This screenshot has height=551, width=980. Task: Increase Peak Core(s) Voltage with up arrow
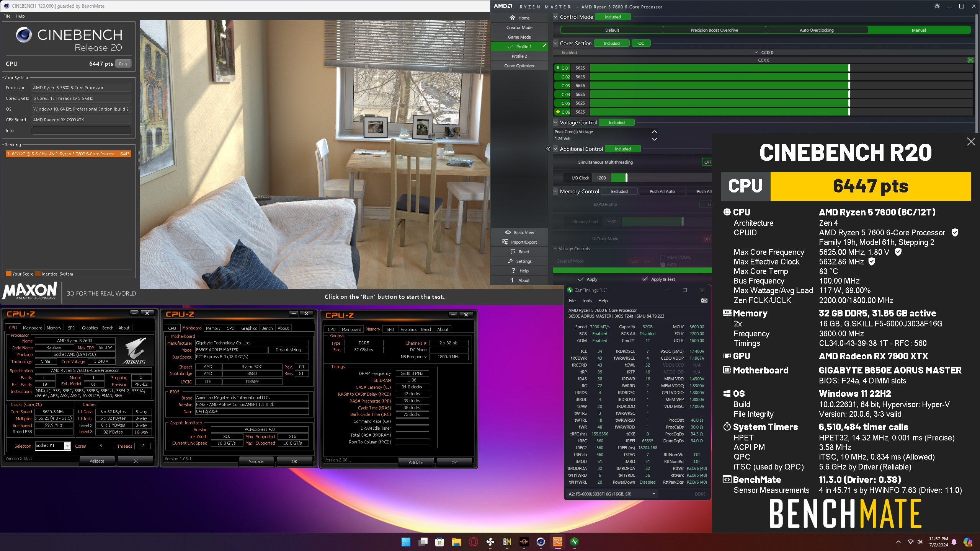(x=654, y=132)
